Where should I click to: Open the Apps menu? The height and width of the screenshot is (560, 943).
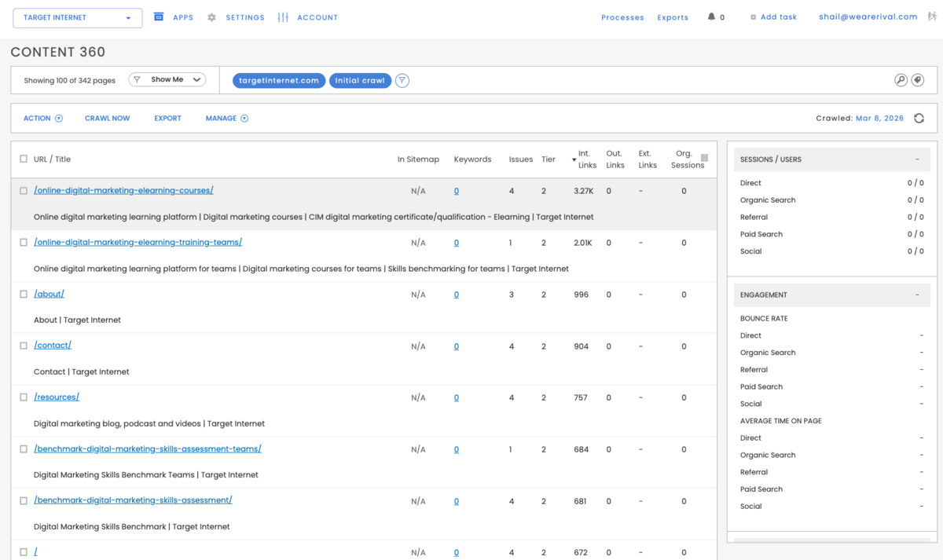click(x=183, y=17)
